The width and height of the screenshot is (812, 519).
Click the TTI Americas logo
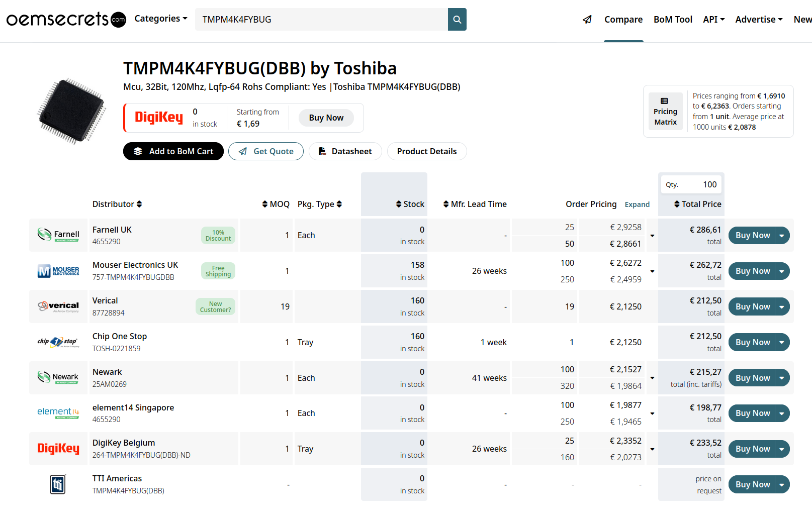[x=58, y=484]
